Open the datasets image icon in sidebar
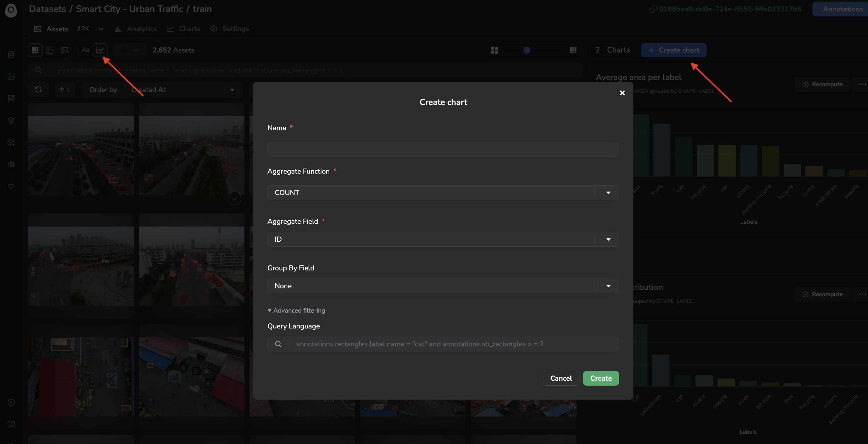 (x=11, y=77)
